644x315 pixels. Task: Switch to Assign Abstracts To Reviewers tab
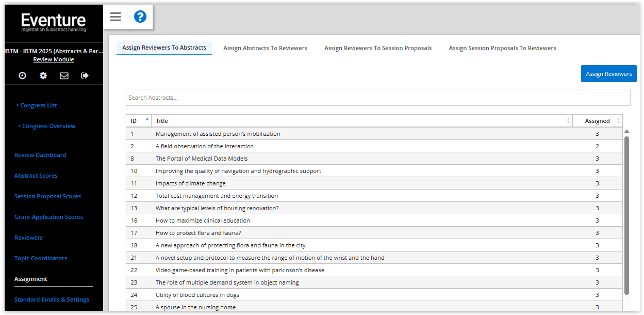pos(265,48)
